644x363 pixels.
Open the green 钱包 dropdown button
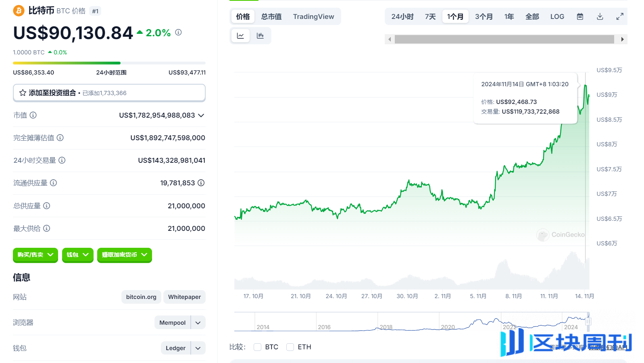pos(78,255)
